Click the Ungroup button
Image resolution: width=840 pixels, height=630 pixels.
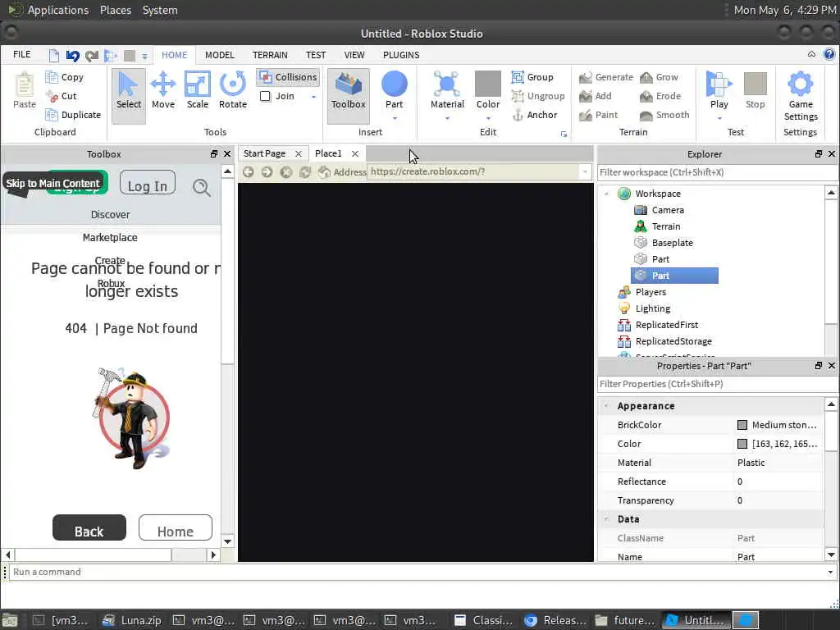(537, 96)
